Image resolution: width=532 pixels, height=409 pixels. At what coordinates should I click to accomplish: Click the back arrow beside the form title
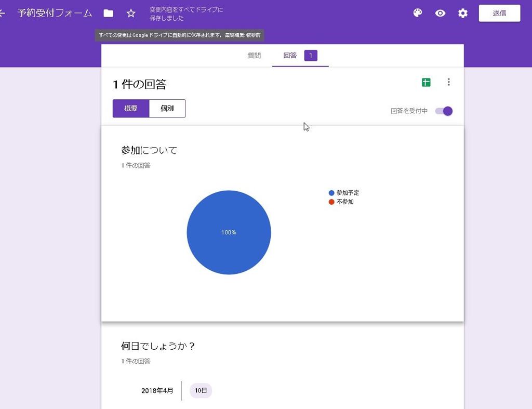coord(3,13)
